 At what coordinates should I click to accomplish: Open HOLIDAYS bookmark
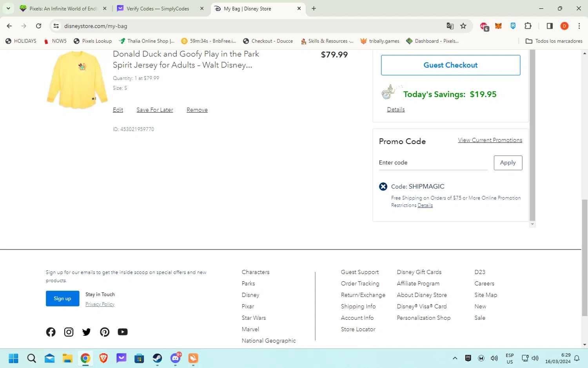point(21,41)
